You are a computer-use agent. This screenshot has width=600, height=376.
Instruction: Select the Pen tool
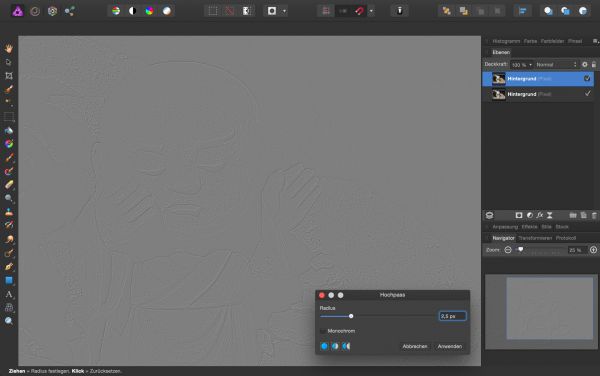(9, 267)
